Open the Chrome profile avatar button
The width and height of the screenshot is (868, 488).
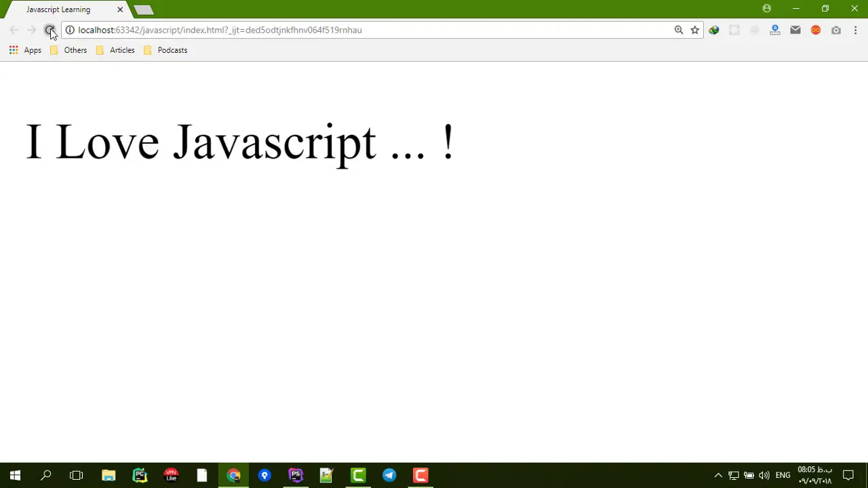tap(767, 9)
